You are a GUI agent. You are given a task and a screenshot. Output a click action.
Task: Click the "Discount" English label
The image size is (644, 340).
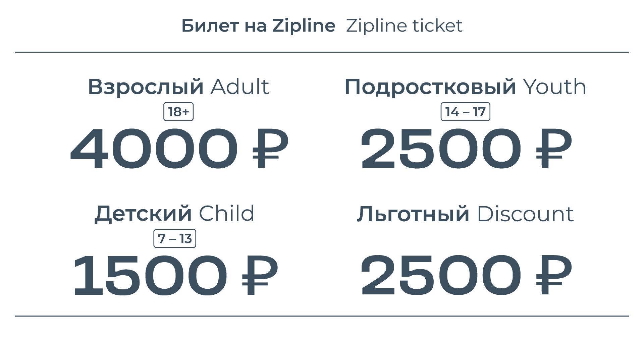(525, 214)
